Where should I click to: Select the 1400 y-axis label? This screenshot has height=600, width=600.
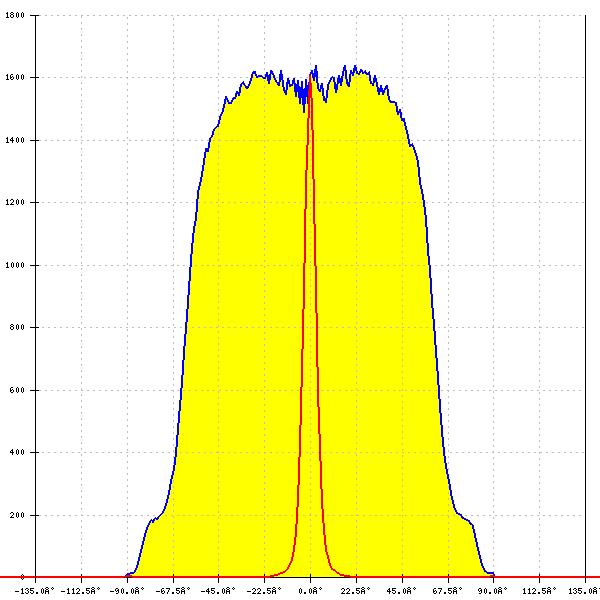[14, 141]
